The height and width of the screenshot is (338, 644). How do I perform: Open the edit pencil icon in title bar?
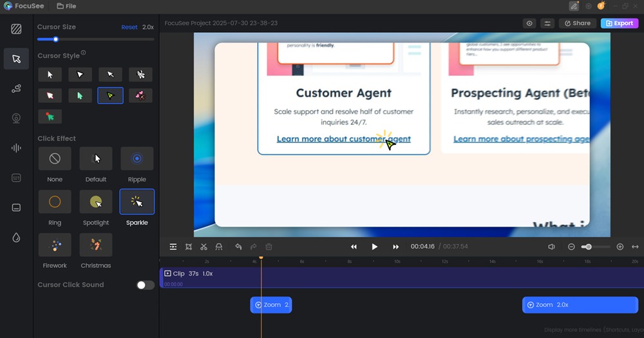(574, 6)
